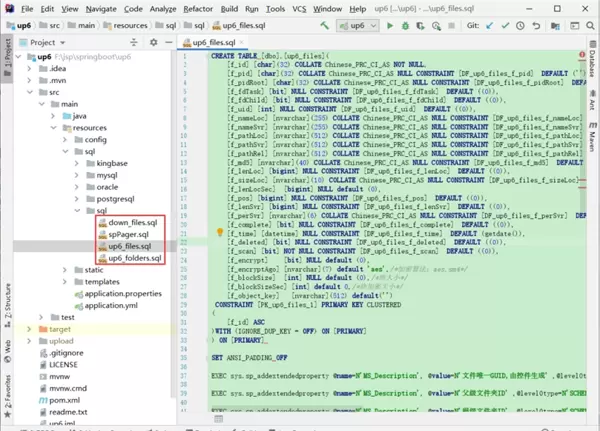Click the main breadcrumb in navigation bar

pos(86,26)
